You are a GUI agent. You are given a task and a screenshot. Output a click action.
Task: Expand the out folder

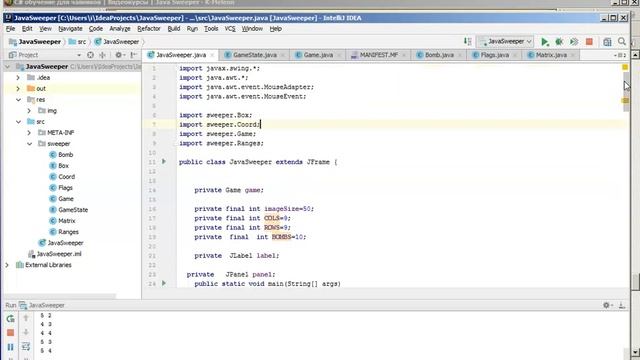point(18,89)
